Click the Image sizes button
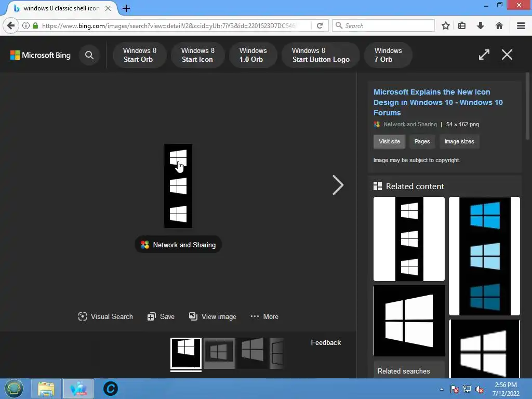This screenshot has width=532, height=399. [459, 141]
